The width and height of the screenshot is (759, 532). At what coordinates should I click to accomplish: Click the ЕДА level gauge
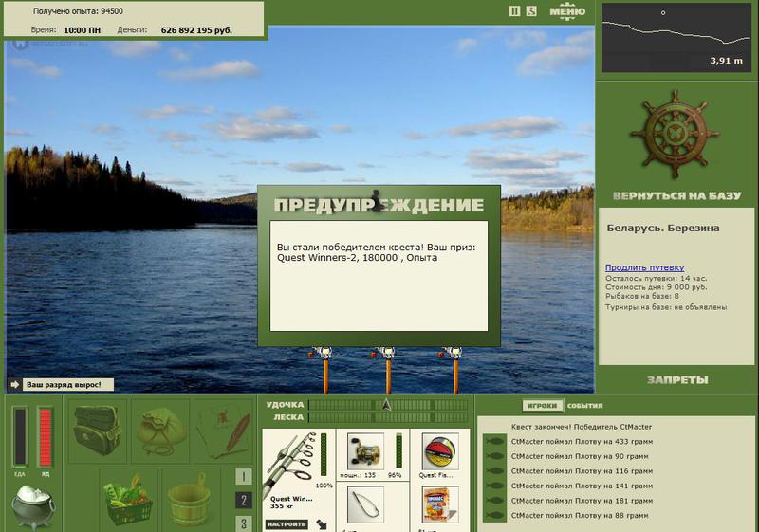point(20,437)
